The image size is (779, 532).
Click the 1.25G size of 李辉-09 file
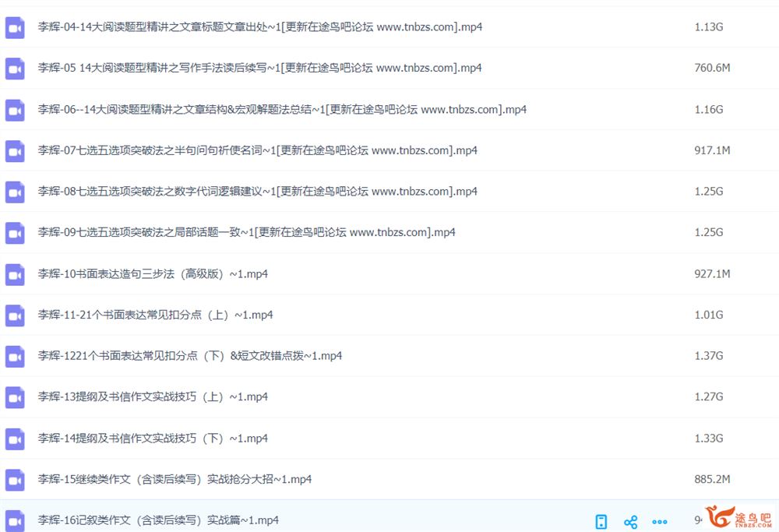point(708,232)
